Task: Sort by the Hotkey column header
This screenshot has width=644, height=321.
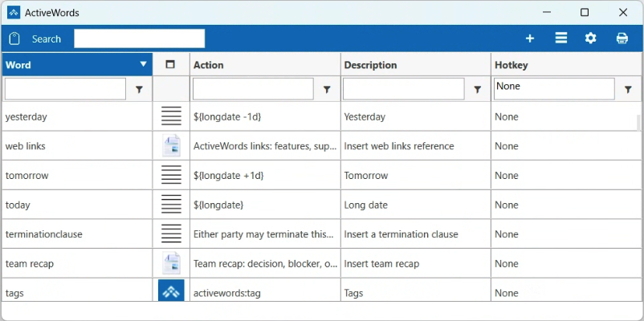Action: [x=567, y=65]
